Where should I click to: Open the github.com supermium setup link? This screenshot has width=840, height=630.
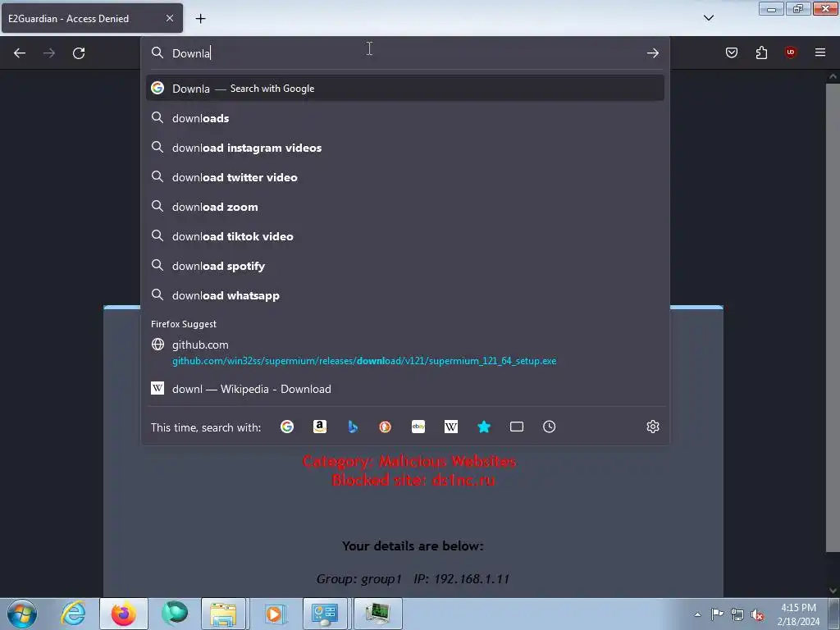[405, 353]
